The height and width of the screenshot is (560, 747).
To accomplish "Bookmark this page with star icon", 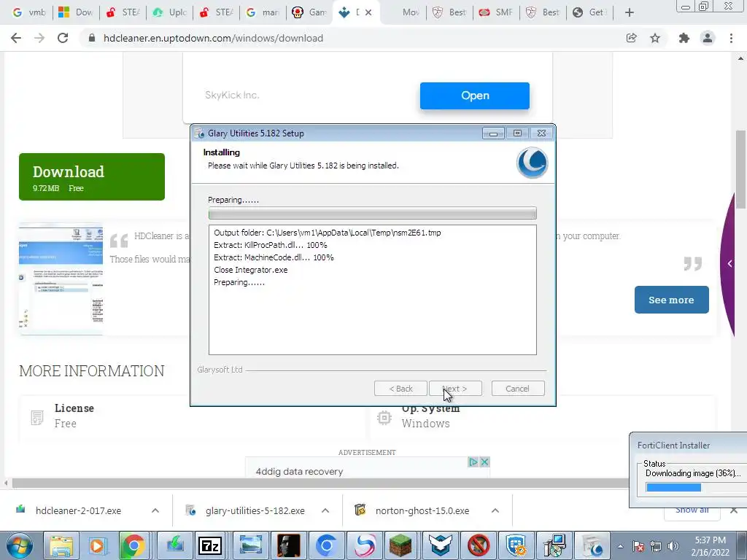I will pos(655,38).
